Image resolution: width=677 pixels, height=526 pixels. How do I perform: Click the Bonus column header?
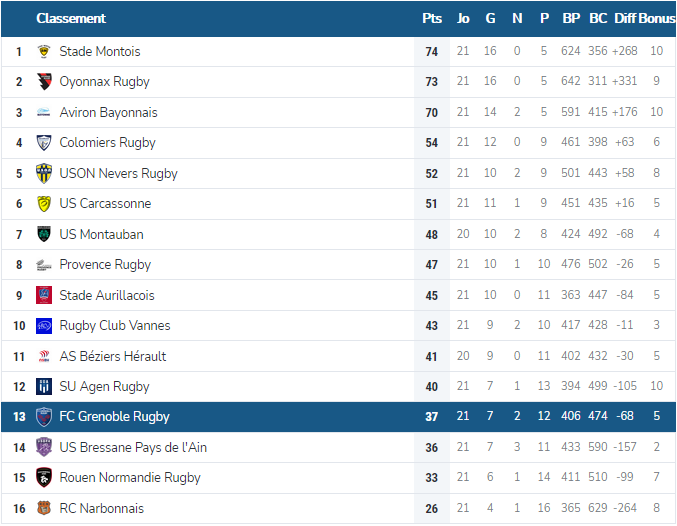coord(657,18)
